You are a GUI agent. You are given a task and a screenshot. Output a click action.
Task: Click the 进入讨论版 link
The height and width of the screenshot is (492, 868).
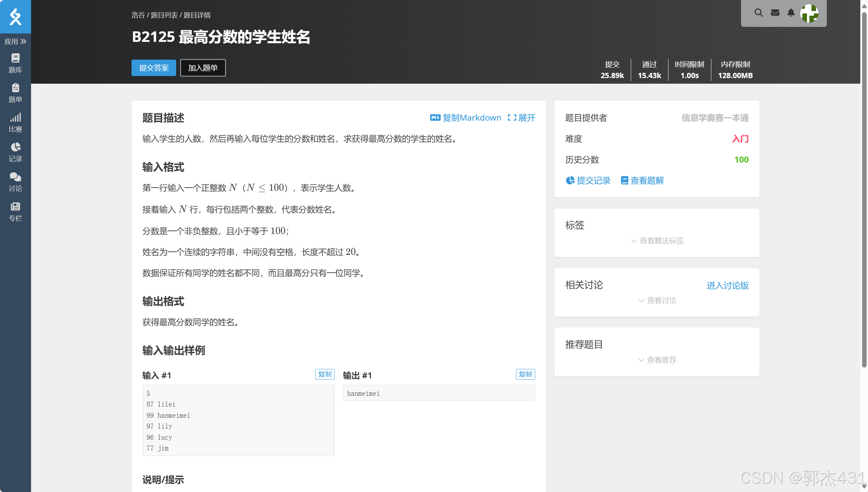(x=727, y=286)
